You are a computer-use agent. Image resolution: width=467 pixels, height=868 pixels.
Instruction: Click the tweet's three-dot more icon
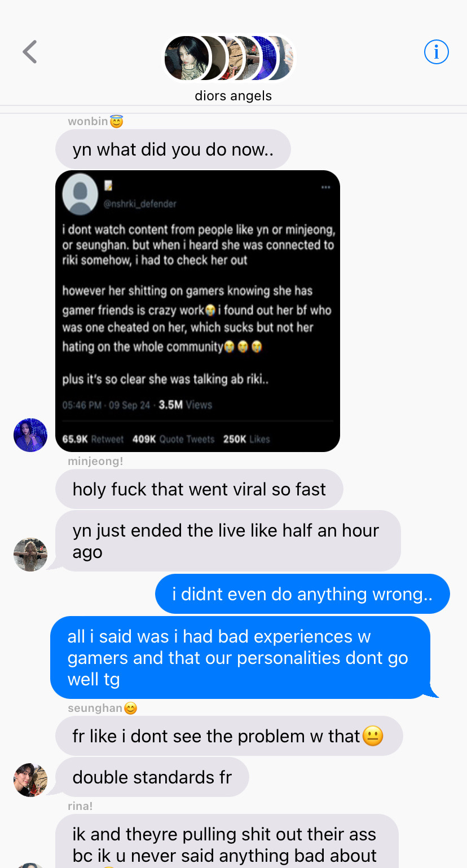point(325,187)
